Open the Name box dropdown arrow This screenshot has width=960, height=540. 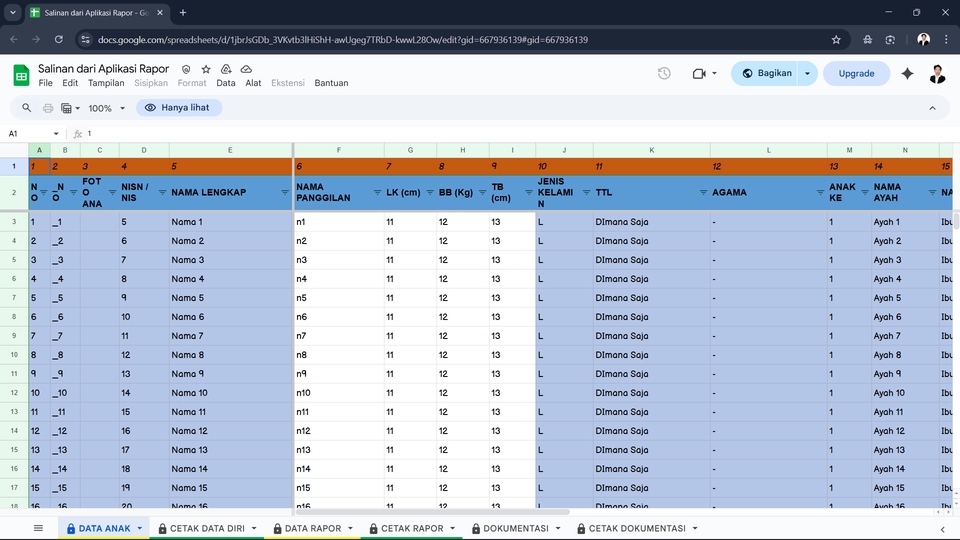(56, 133)
